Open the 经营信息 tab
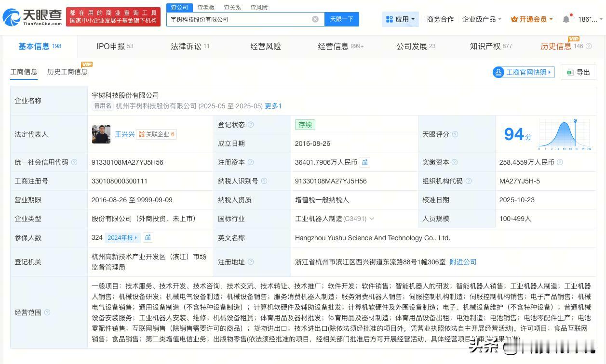 pyautogui.click(x=341, y=46)
